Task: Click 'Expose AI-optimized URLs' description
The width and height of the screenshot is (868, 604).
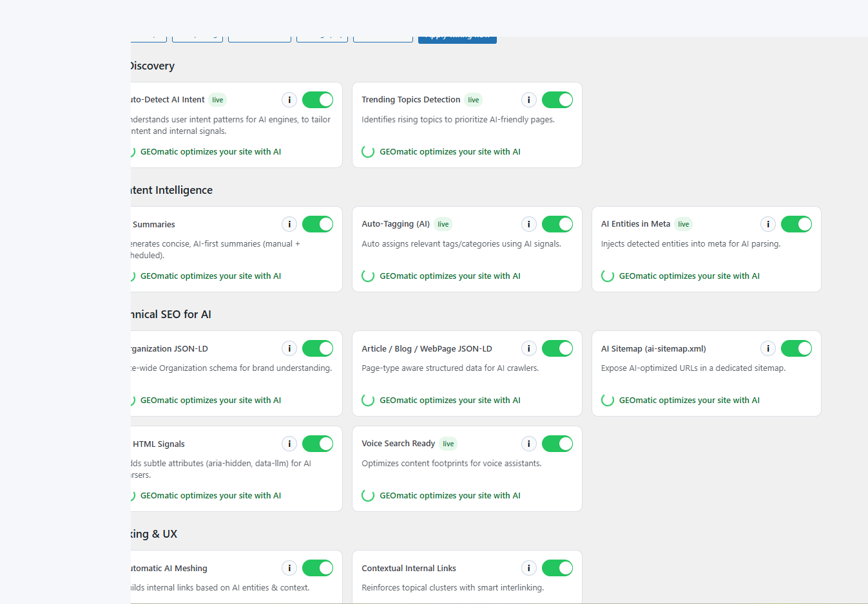Action: click(x=693, y=368)
